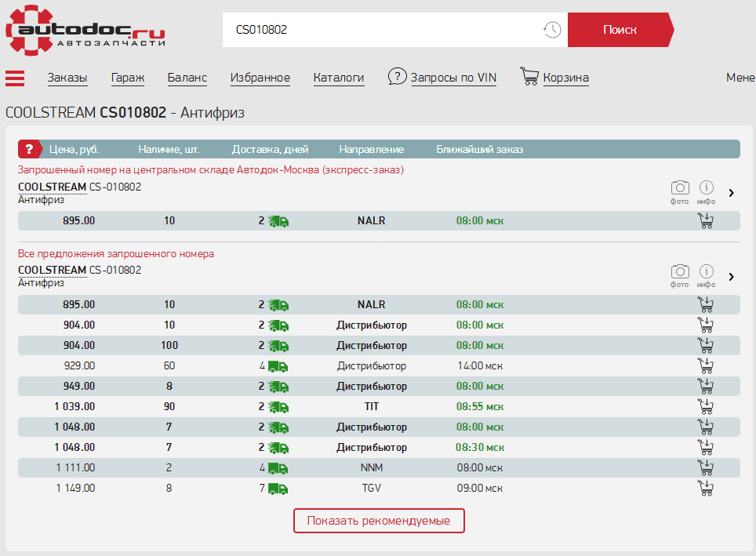Add all-offers 895.00 NALR row to cart
The image size is (756, 556).
point(705,305)
